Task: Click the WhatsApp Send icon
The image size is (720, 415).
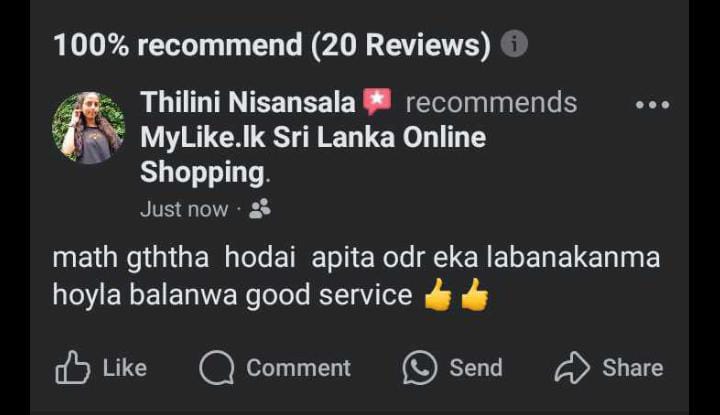Action: [420, 367]
